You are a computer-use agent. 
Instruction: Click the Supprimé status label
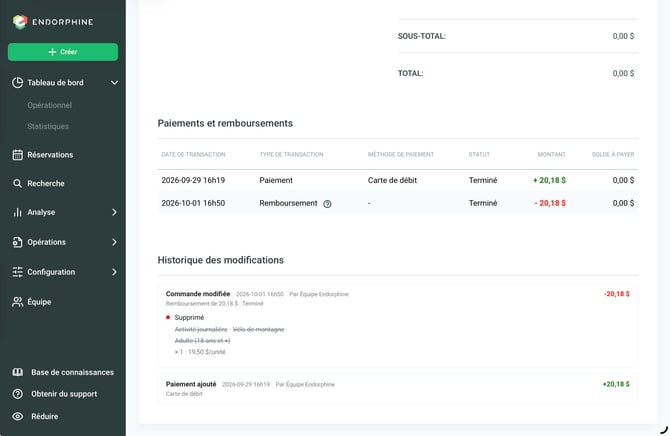(x=189, y=317)
